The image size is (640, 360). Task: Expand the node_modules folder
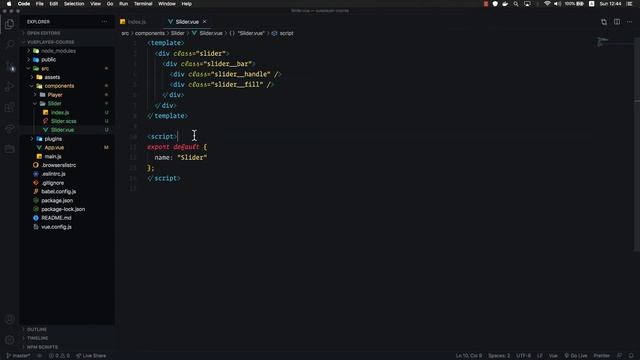click(58, 51)
